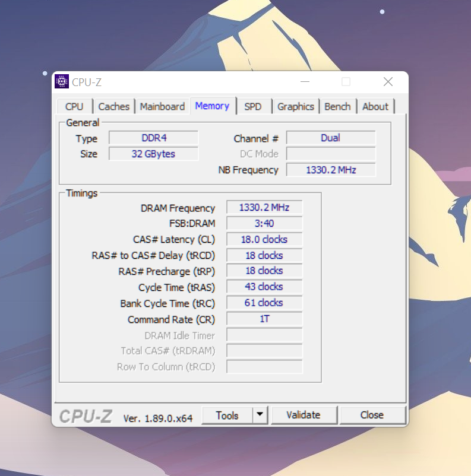The height and width of the screenshot is (476, 471).
Task: Open the About tab
Action: tap(375, 107)
